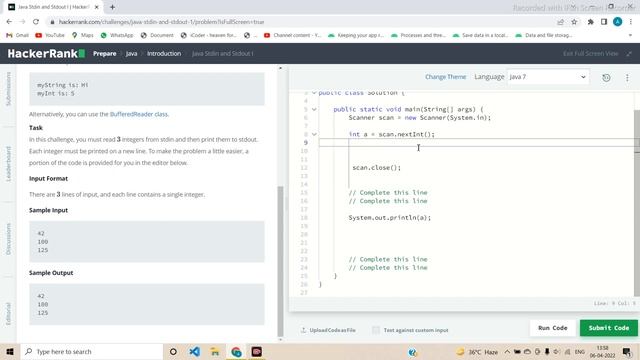Open the Keeping your app bookmark
Viewport: 640px width, 360px height.
click(x=356, y=36)
